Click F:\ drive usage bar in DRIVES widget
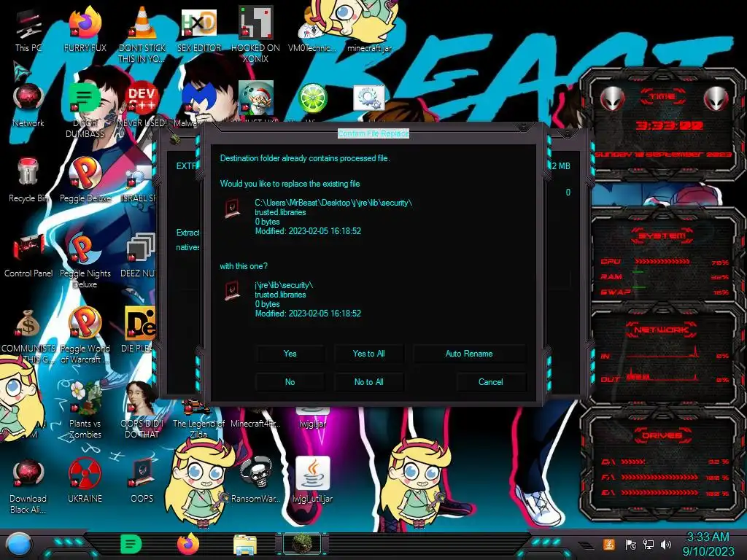This screenshot has width=747, height=560. 659,477
